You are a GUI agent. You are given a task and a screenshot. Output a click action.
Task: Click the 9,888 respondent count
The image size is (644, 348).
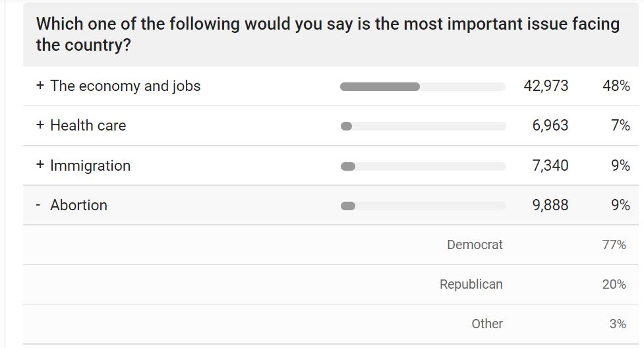coord(550,205)
